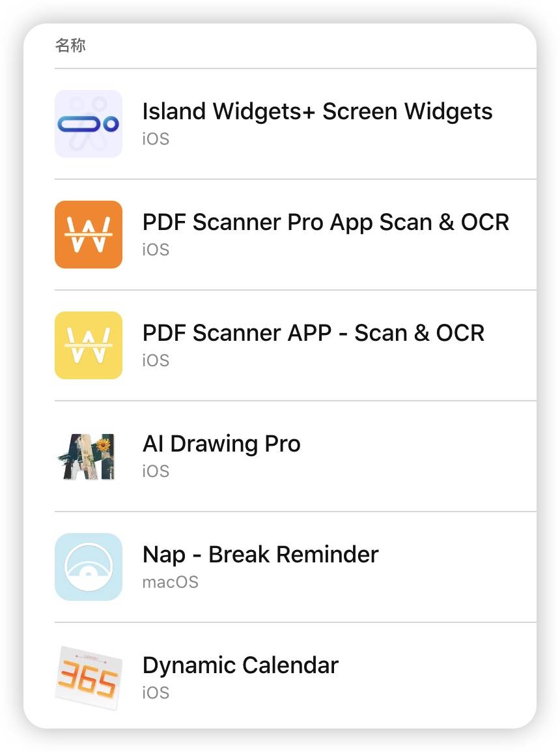
Task: Open the Dynamic Calendar title
Action: (x=240, y=665)
